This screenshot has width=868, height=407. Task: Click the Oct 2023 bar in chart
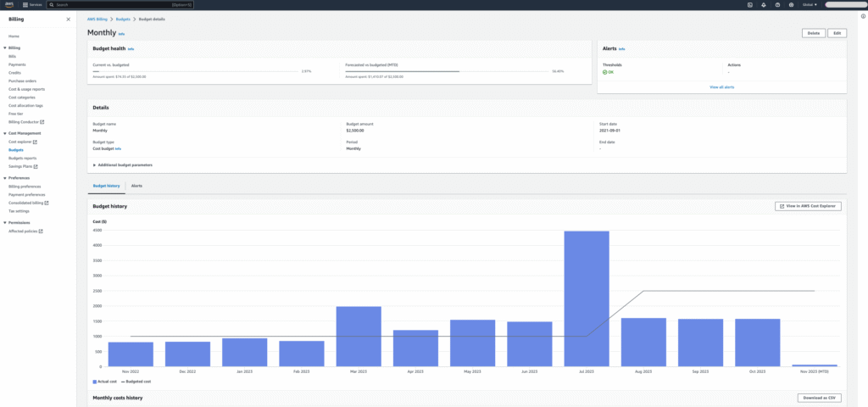758,343
